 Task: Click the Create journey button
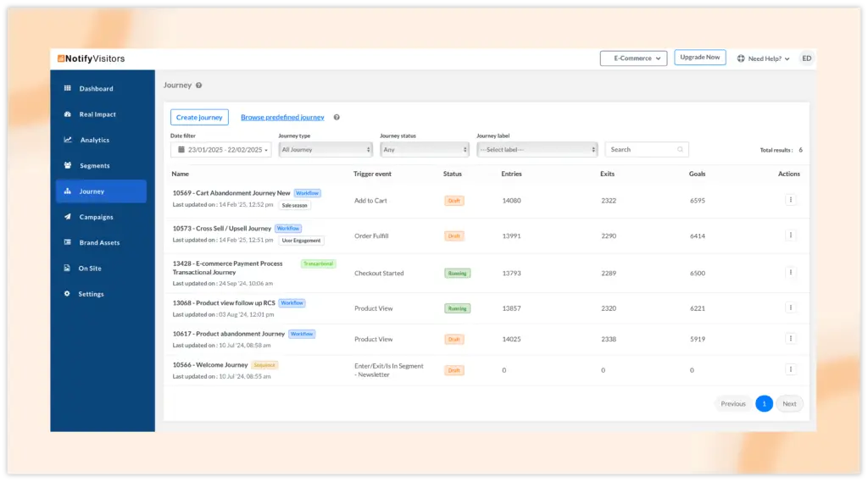click(199, 118)
